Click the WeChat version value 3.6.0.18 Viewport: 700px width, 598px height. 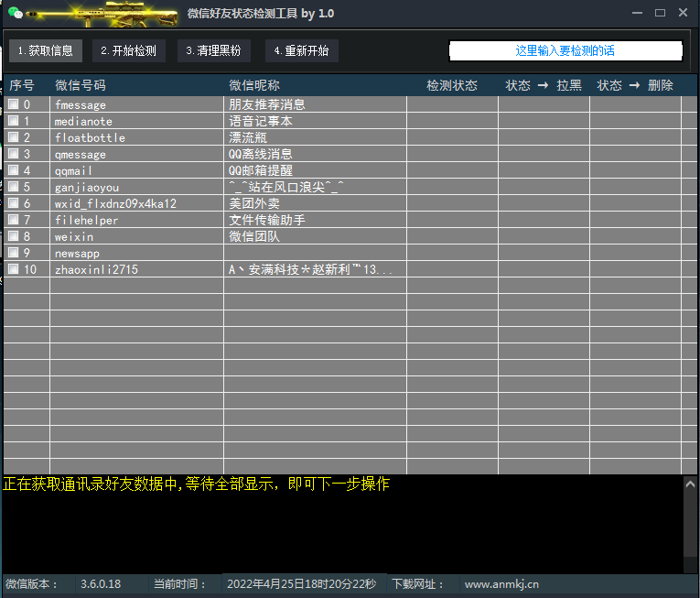[101, 584]
